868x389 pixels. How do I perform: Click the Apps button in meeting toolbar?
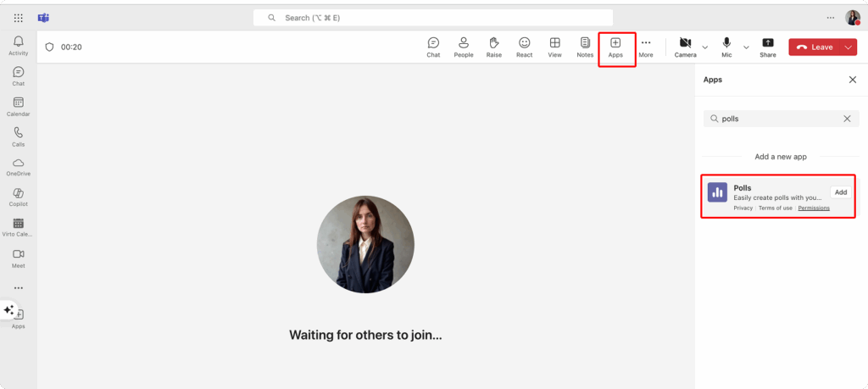click(x=615, y=47)
